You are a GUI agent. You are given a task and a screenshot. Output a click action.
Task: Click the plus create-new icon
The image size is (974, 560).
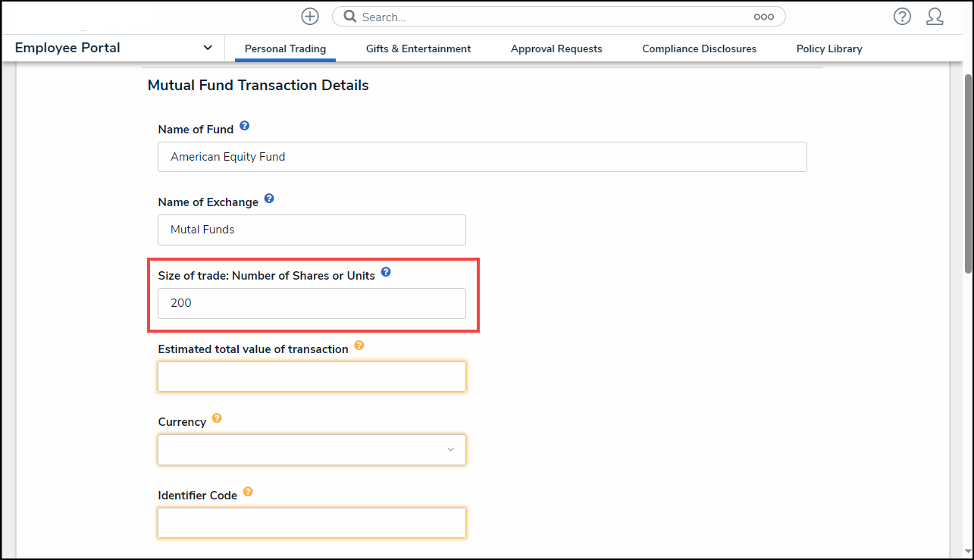pos(310,17)
